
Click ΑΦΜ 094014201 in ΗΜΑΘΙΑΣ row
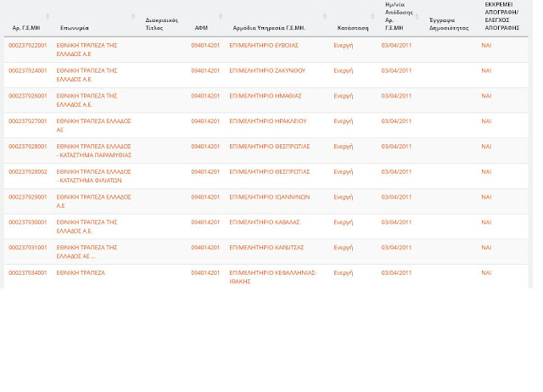[x=205, y=96]
